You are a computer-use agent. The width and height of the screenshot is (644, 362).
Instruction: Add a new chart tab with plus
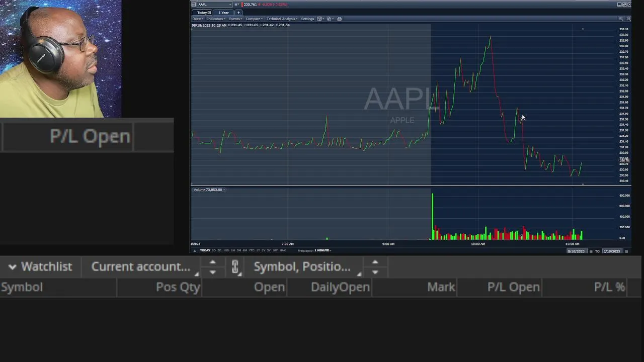(238, 13)
